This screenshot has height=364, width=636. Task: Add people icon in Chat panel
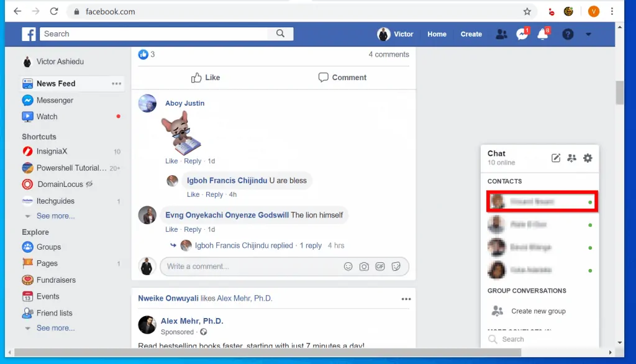coord(571,158)
